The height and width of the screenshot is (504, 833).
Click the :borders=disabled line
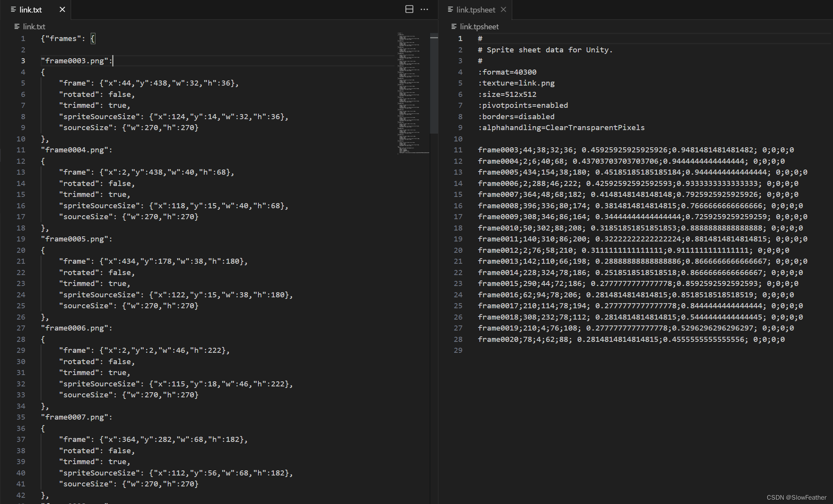tap(516, 116)
